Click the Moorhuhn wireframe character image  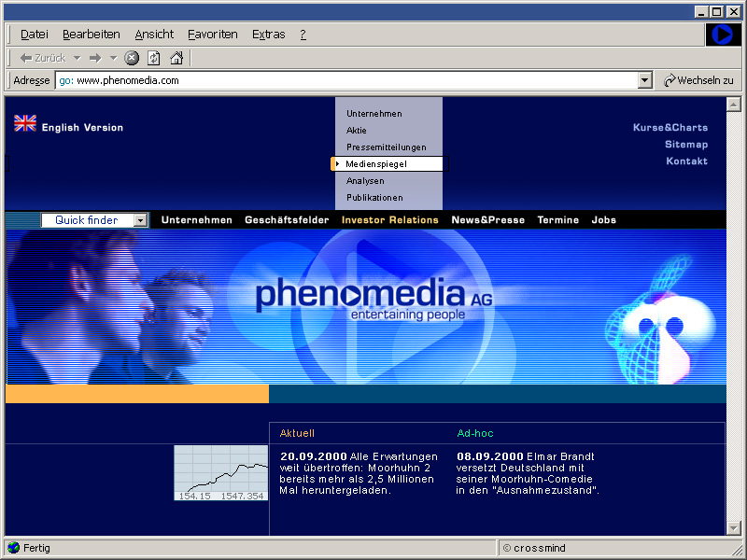click(x=659, y=319)
